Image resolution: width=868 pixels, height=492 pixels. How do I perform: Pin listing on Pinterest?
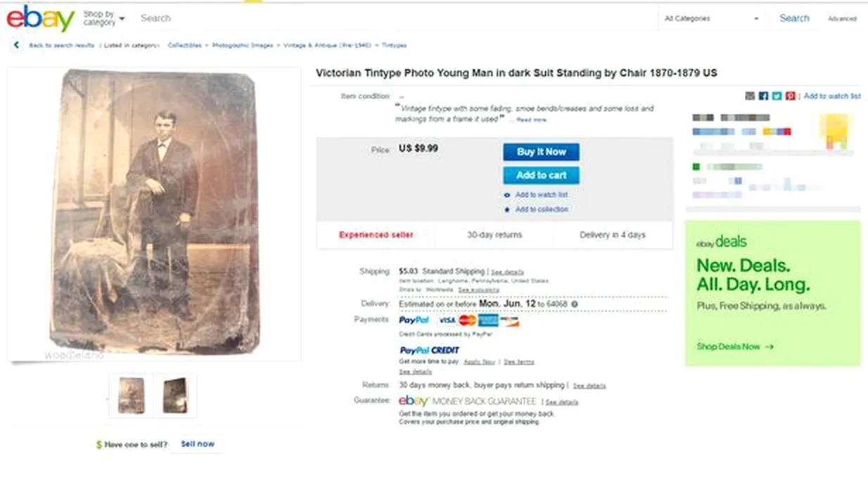point(790,96)
